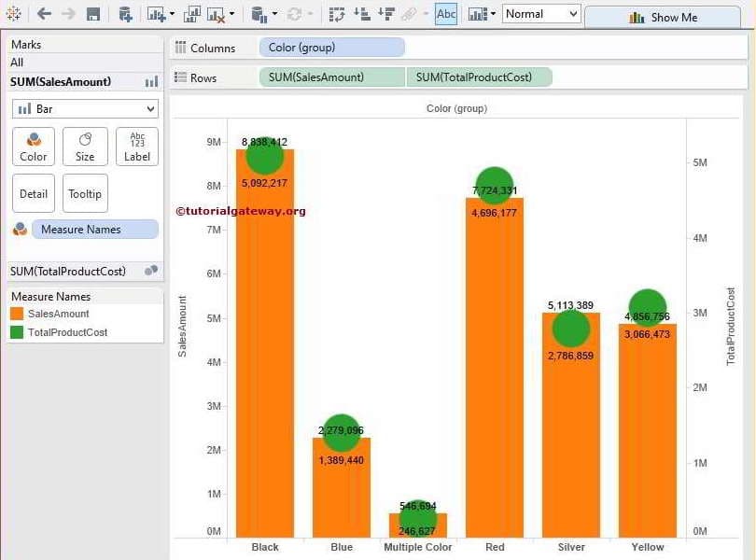Viewport: 756px width, 560px height.
Task: Click the Add New Data Source icon
Action: [125, 14]
